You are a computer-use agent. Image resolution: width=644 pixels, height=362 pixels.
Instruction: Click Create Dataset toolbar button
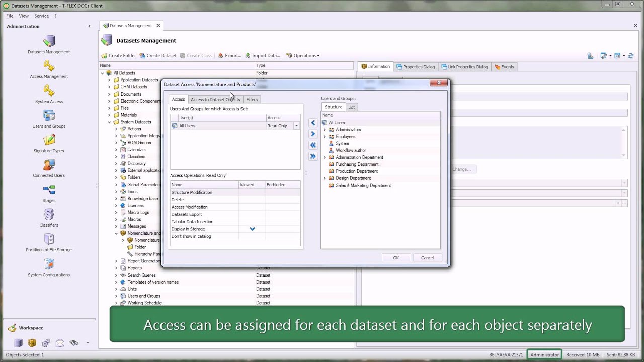click(x=157, y=56)
